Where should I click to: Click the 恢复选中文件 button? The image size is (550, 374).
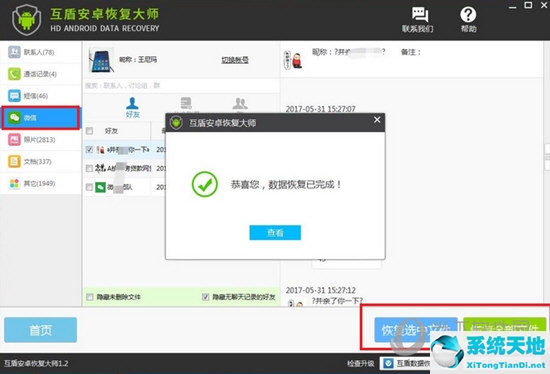[x=416, y=330]
